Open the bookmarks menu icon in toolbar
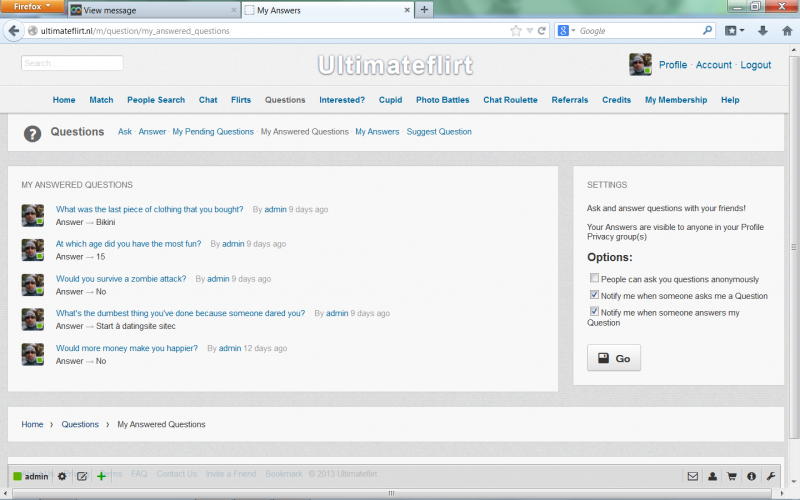Screen dimensions: 800x500 (734, 31)
